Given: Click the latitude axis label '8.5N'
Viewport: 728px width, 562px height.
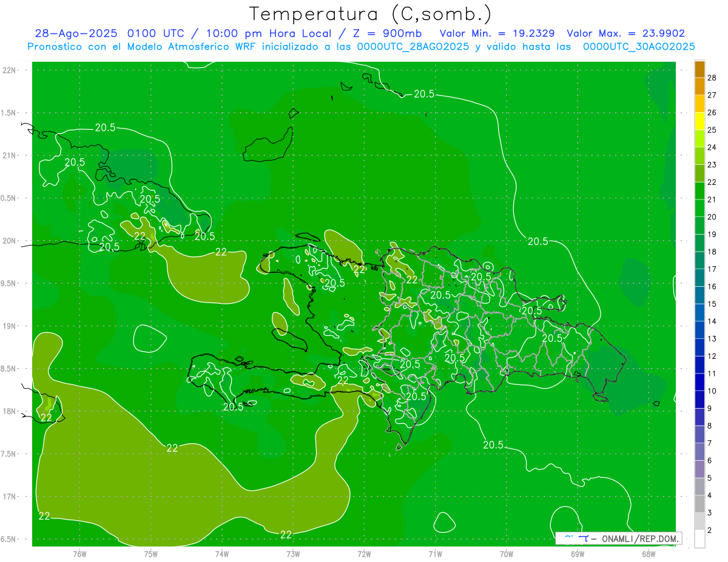Looking at the screenshot, I should [8, 369].
